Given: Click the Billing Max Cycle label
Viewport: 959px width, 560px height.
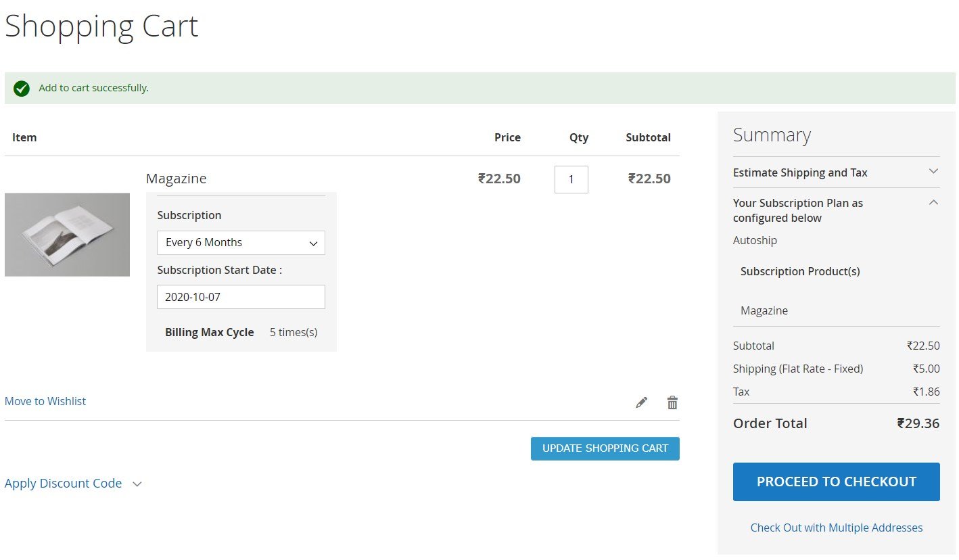Looking at the screenshot, I should coord(210,332).
